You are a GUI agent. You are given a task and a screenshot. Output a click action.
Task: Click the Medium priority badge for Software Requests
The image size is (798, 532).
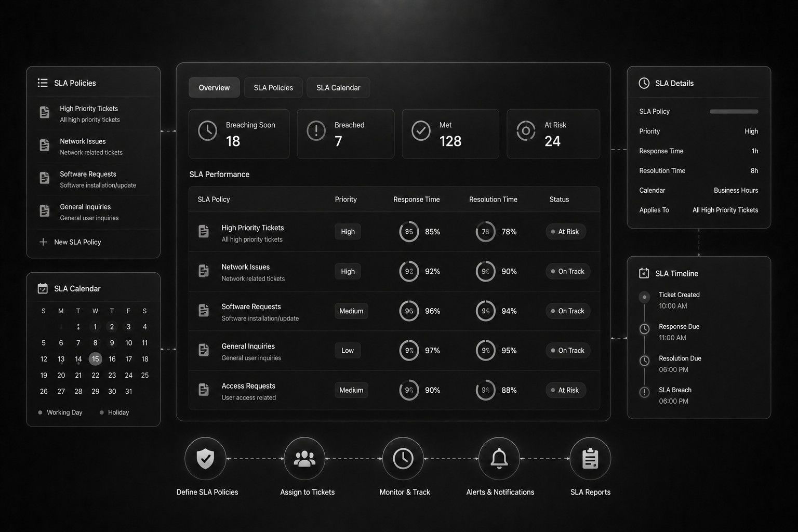click(x=351, y=311)
